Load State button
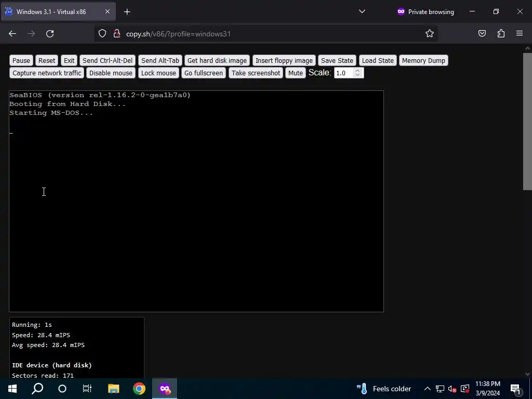Viewport: 532px width, 399px height. (378, 60)
